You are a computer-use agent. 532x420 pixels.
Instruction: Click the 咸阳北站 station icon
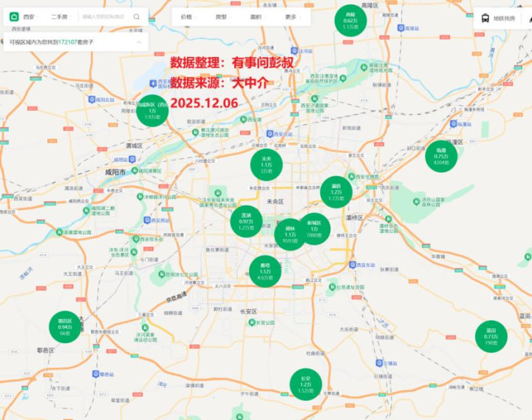[92, 100]
